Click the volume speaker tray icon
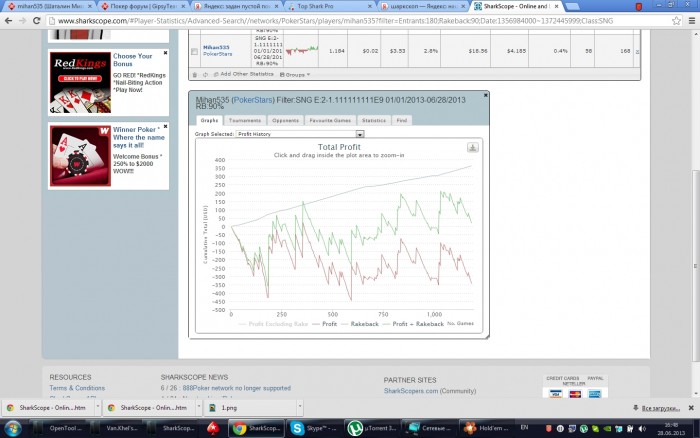The image size is (700, 438). tap(642, 429)
